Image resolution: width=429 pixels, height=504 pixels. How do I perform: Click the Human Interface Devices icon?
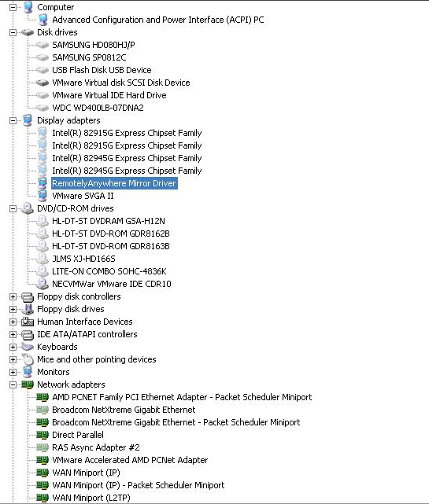pos(28,322)
